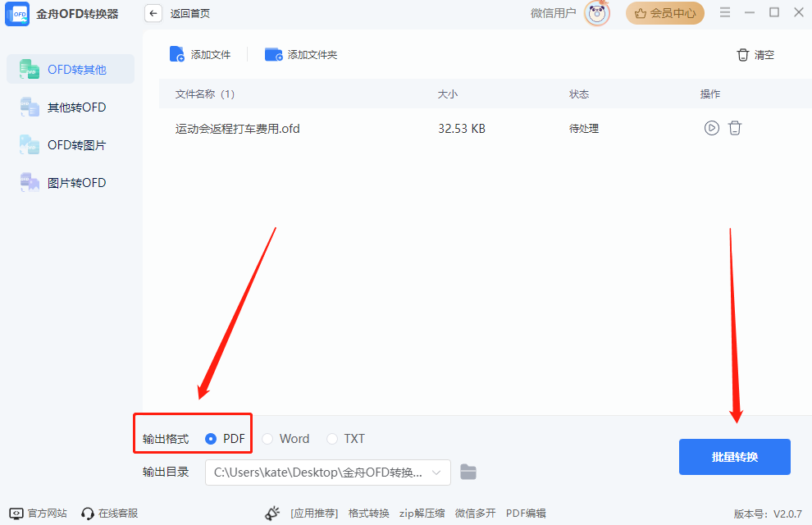Click the 清空 label to clear the list
This screenshot has height=525, width=812.
(764, 55)
